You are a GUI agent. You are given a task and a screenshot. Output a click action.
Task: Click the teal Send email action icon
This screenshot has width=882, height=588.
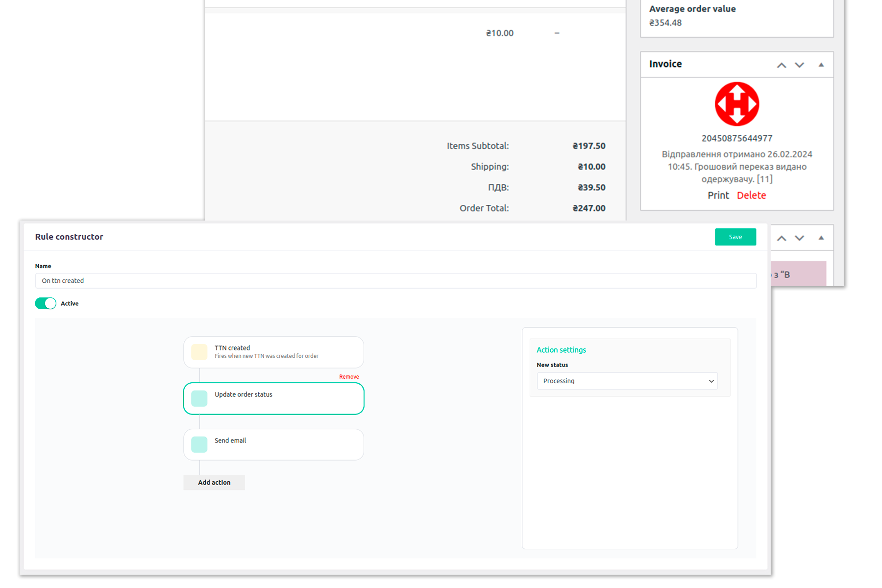click(199, 444)
